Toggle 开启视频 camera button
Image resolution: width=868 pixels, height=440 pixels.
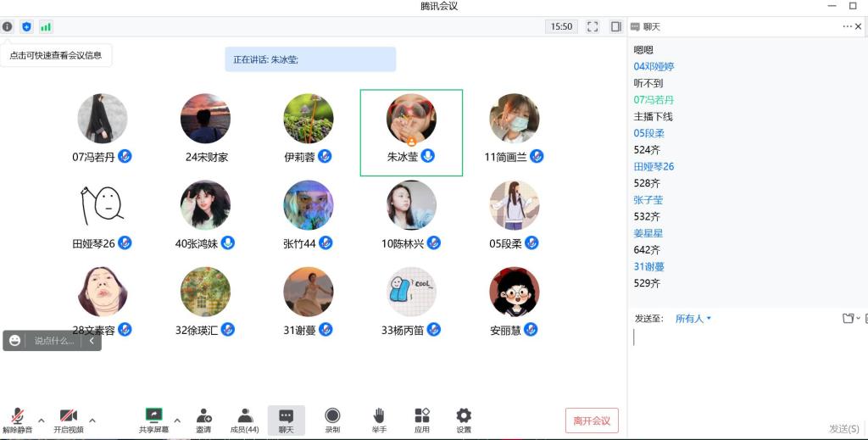(68, 420)
